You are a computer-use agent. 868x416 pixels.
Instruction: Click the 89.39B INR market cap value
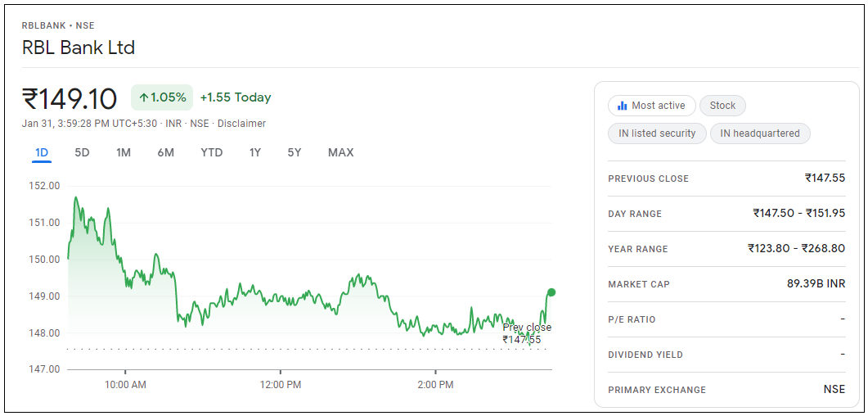(x=816, y=283)
